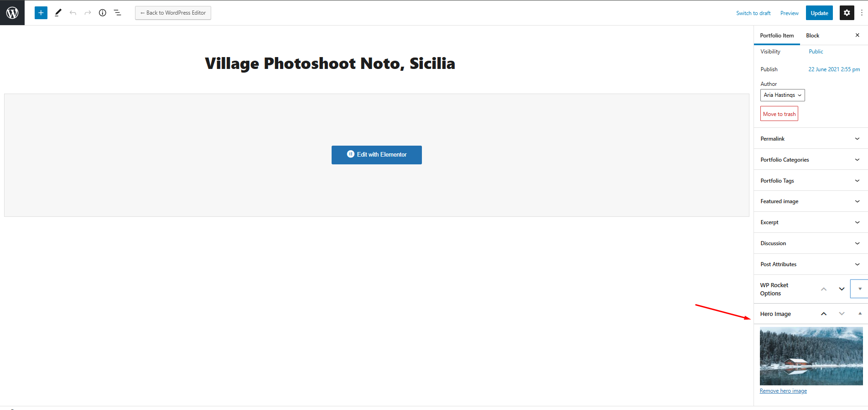The image size is (868, 410).
Task: Open the document details info icon
Action: [x=103, y=13]
